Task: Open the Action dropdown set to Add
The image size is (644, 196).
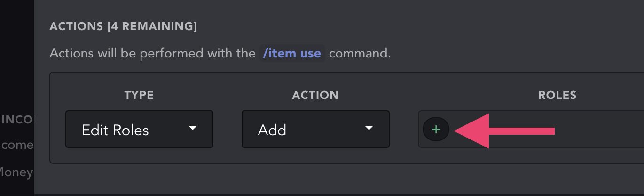Action: [315, 129]
